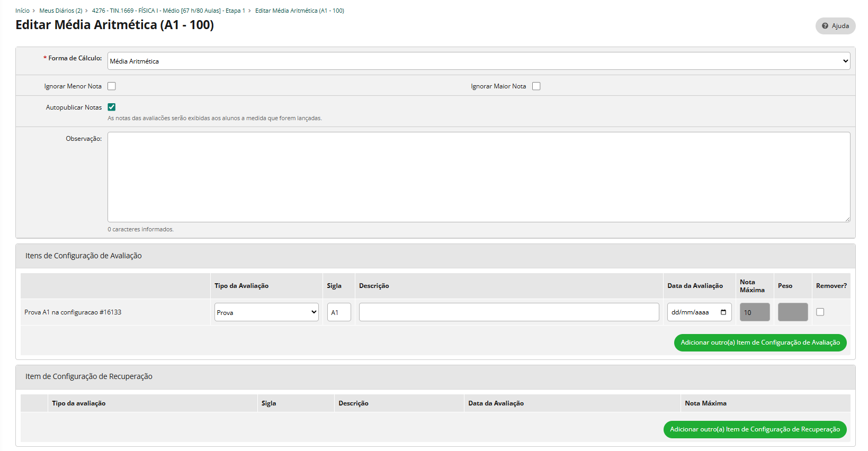Open the Forma de Cálculo dropdown
The height and width of the screenshot is (451, 868).
pos(478,61)
